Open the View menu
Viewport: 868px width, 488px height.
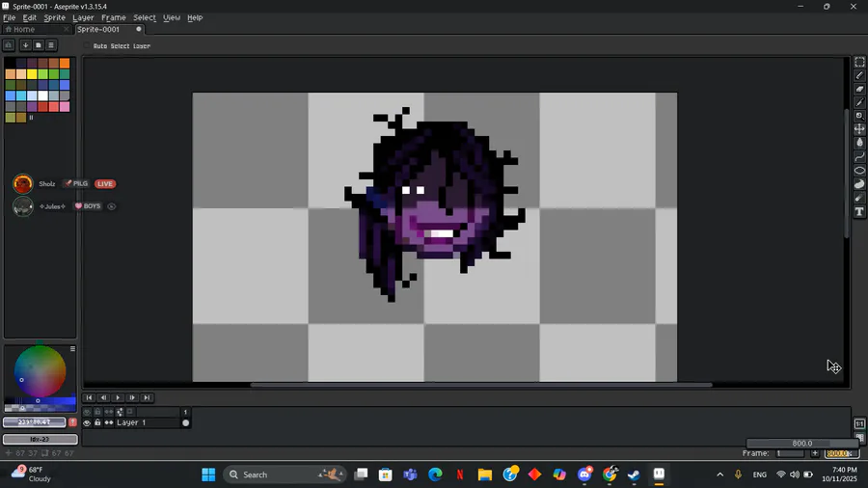[172, 17]
